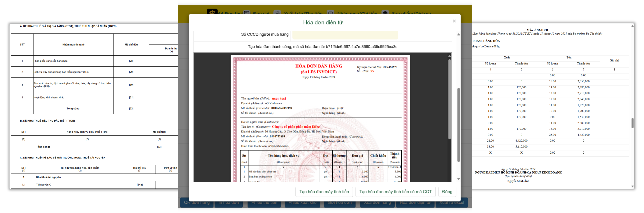This screenshot has height=213, width=644.
Task: Click the date 'Ngày 13 tháng 8 năm 2024'
Action: point(319,77)
